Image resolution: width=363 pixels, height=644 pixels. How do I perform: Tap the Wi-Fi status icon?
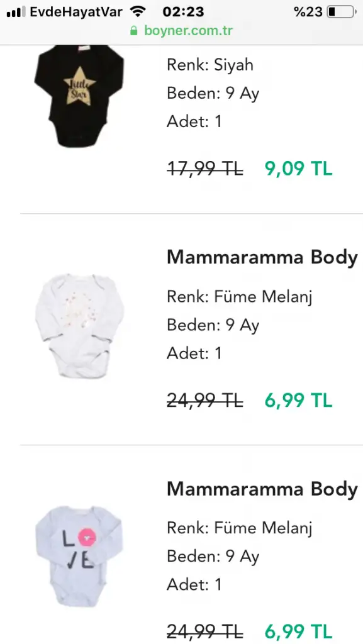point(138,11)
